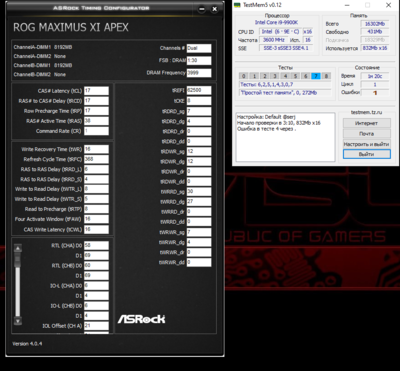
Task: Click the CAS# Latency (tCL) value field
Action: [96, 91]
